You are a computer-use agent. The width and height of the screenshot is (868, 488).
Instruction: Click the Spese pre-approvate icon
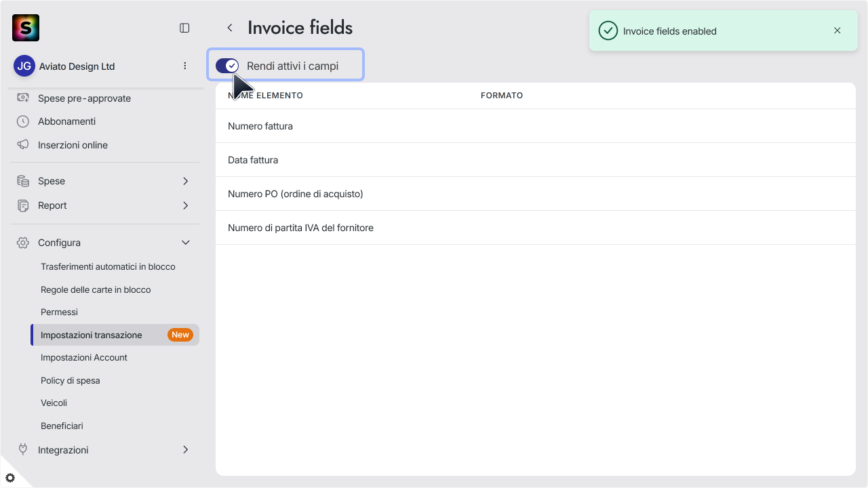[23, 98]
